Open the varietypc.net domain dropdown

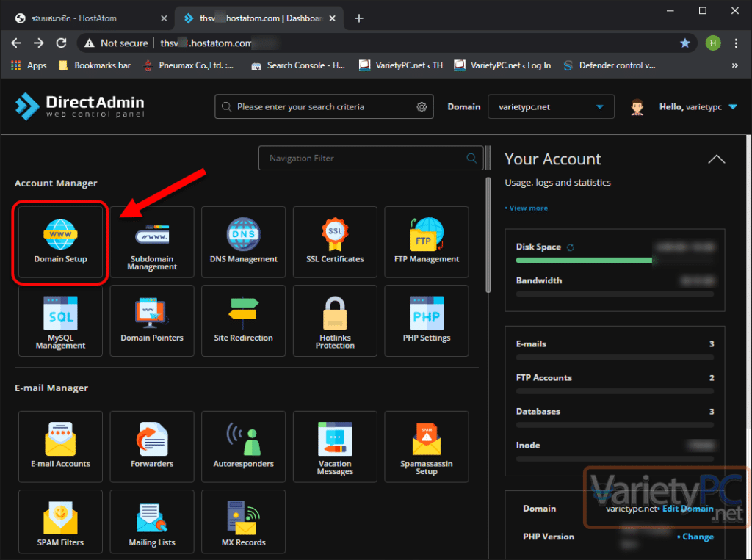point(551,107)
